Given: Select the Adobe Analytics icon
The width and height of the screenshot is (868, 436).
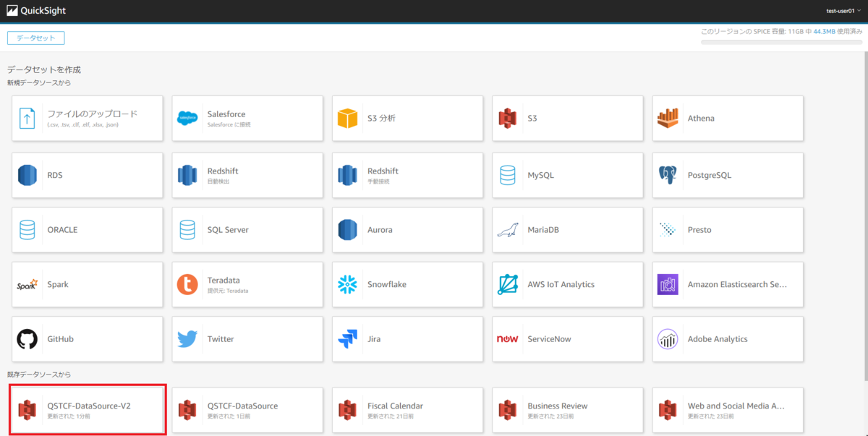Looking at the screenshot, I should tap(668, 338).
